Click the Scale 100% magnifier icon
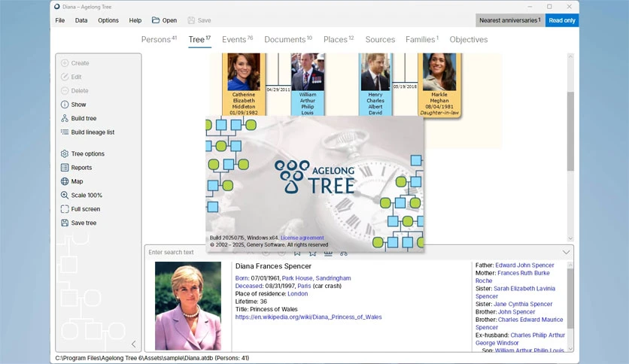Image resolution: width=629 pixels, height=364 pixels. (65, 196)
